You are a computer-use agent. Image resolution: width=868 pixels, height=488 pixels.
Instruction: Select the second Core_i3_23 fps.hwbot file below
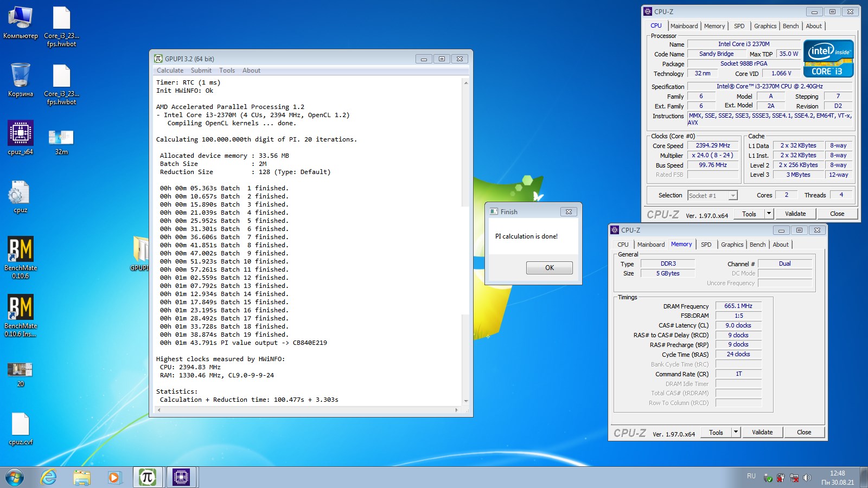click(x=61, y=84)
